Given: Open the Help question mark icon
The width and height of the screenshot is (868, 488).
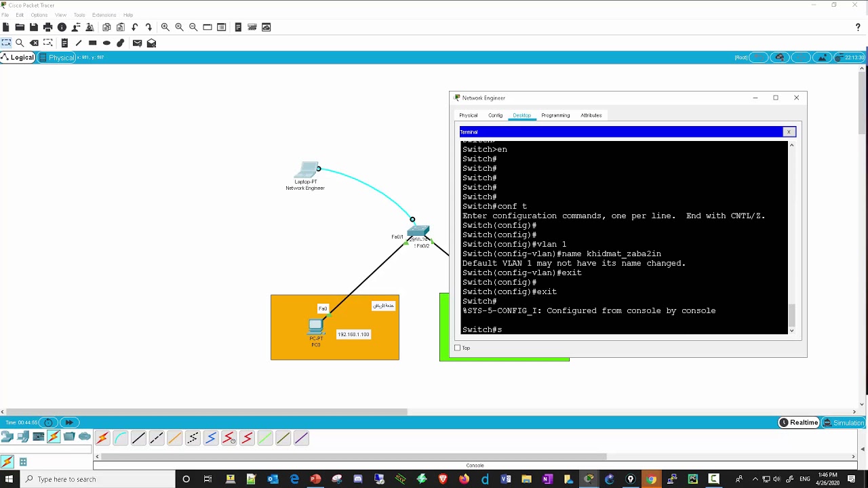Looking at the screenshot, I should 858,27.
